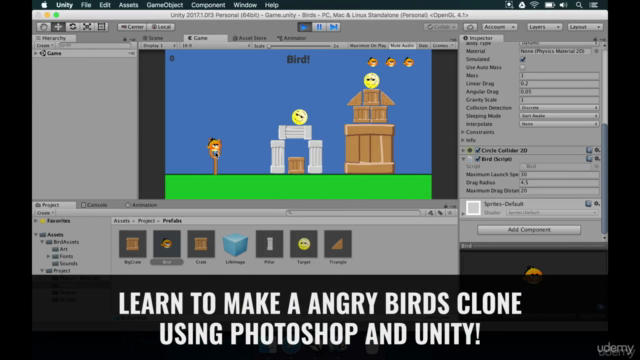Viewport: 640px width, 360px height.
Task: Toggle Maximize On Play
Action: [367, 46]
